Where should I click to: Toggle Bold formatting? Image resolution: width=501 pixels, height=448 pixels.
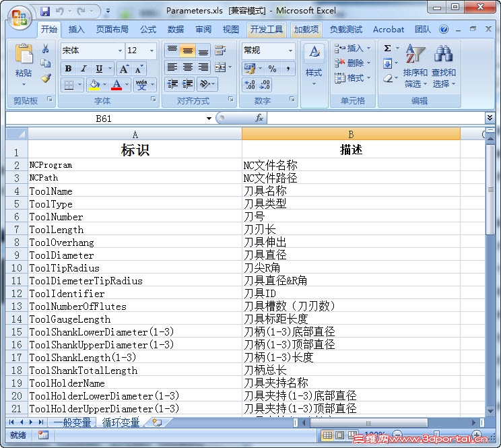click(x=69, y=69)
